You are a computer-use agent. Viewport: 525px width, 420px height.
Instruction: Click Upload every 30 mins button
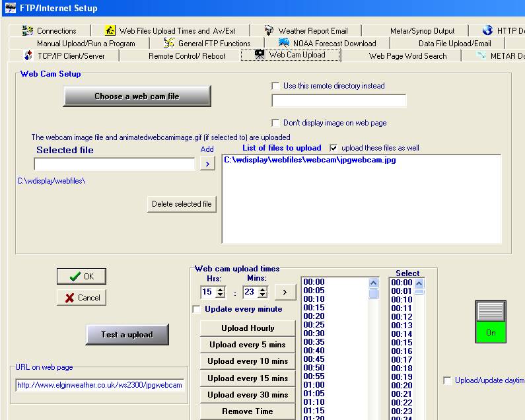coord(248,395)
